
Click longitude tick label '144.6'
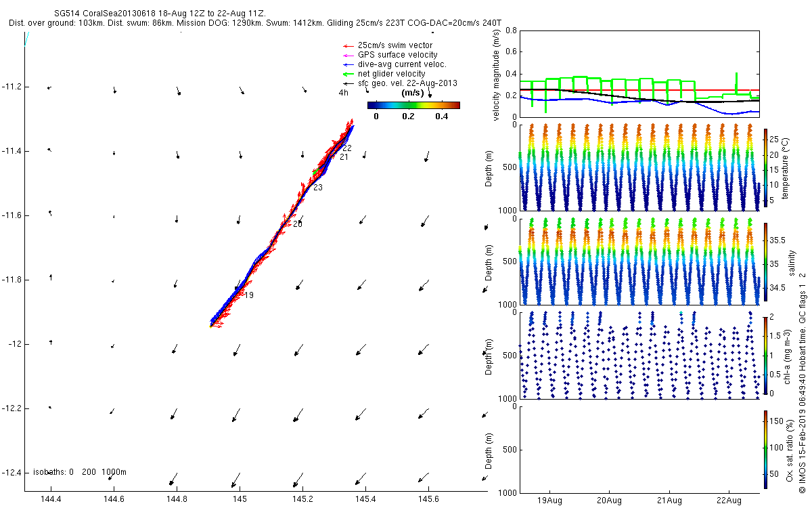pos(114,499)
